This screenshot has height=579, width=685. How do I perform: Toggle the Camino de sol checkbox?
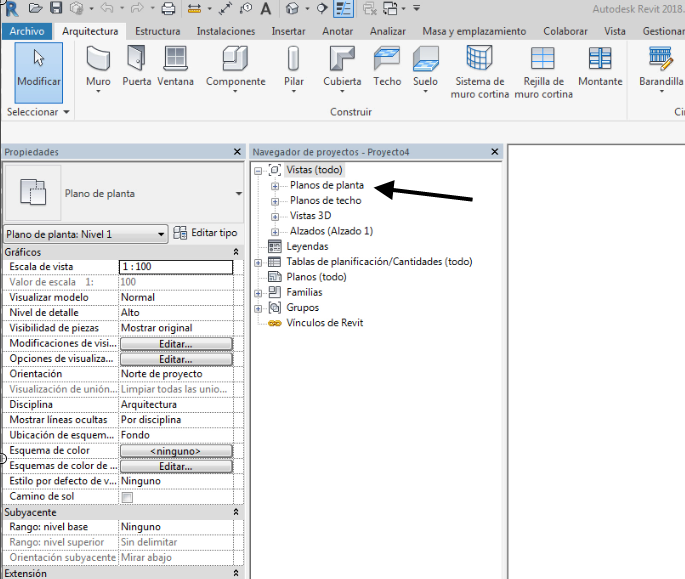point(127,497)
